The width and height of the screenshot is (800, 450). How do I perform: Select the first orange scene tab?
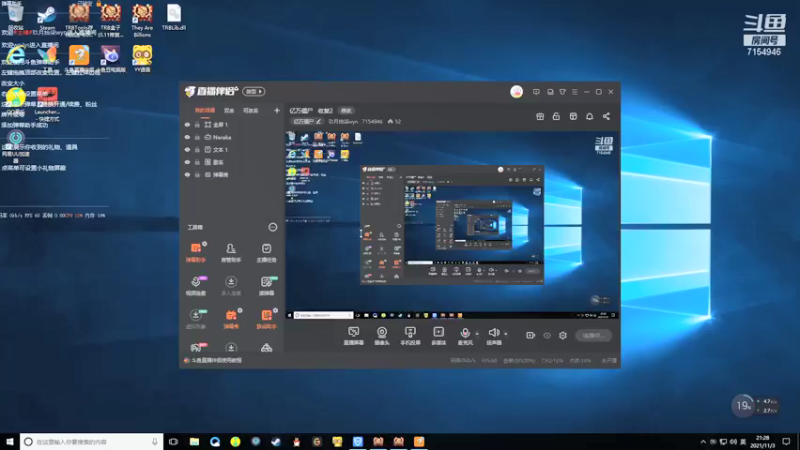205,111
